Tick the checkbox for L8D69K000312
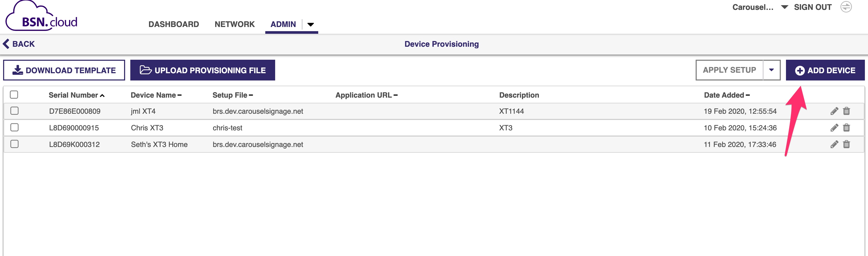Viewport: 868px width, 256px height. coord(15,144)
